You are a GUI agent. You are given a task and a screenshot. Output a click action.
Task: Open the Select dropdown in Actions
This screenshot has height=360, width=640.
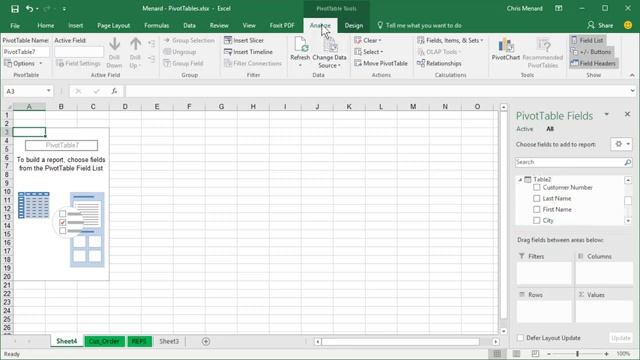(369, 52)
